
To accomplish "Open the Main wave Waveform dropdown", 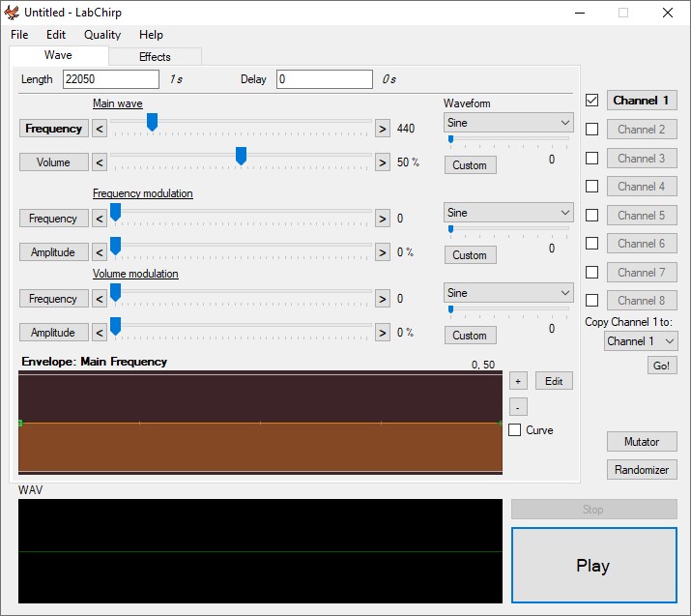I will click(508, 123).
